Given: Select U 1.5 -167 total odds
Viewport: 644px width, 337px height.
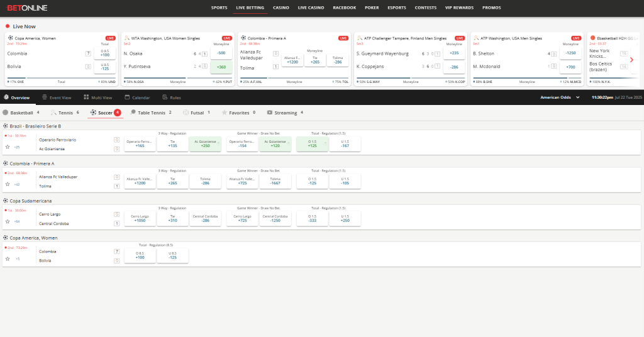Looking at the screenshot, I should tap(345, 144).
